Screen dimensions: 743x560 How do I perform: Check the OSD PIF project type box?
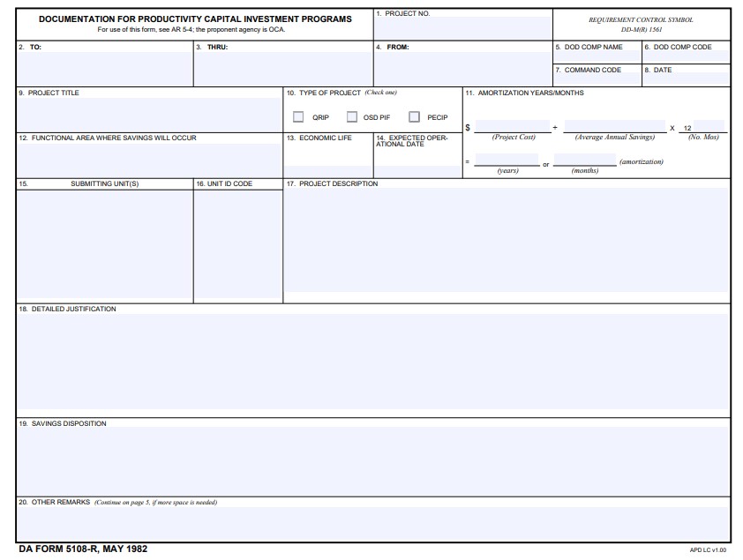tap(351, 117)
